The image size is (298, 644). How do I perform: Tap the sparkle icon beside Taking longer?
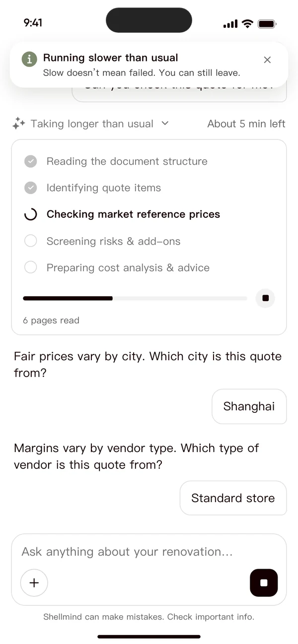(19, 124)
